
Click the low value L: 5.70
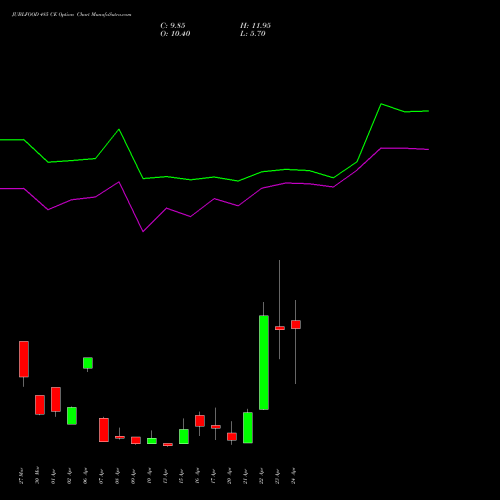tap(253, 34)
